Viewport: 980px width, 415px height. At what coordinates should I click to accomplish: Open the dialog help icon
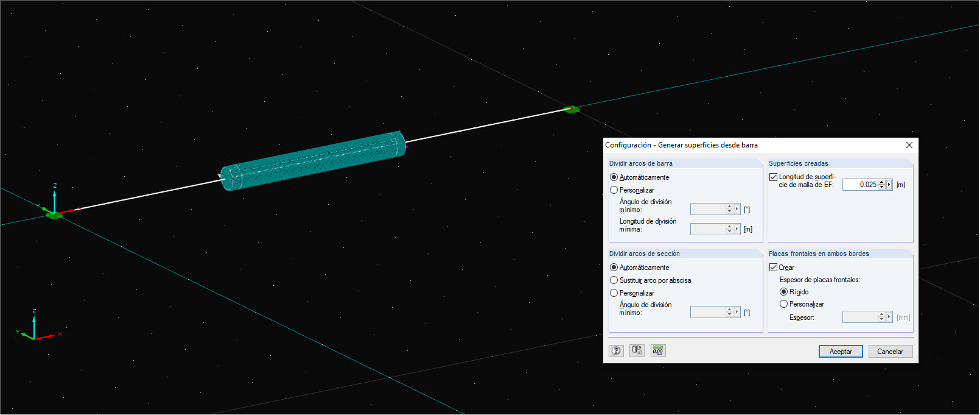click(x=616, y=350)
